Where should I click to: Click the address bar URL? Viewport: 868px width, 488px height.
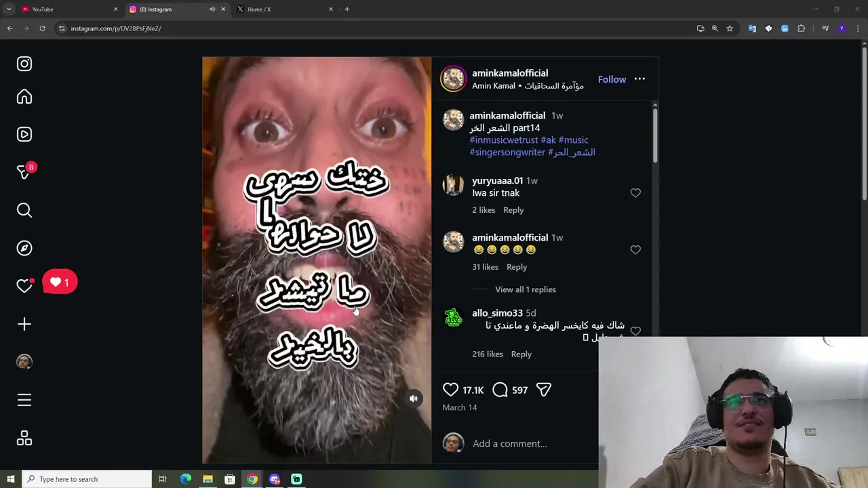tap(115, 28)
